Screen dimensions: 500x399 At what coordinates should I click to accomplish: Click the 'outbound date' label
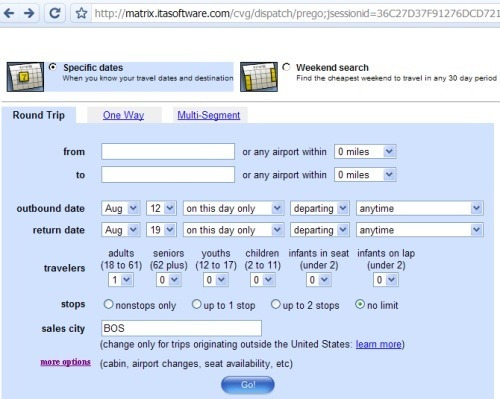(51, 208)
